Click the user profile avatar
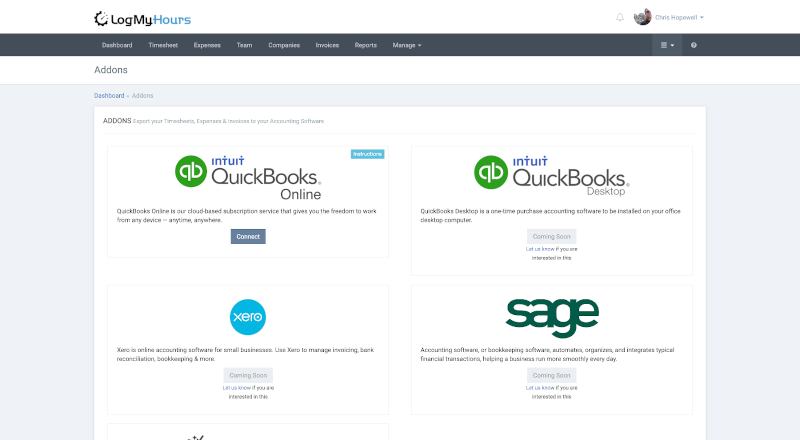The image size is (800, 440). pos(642,17)
